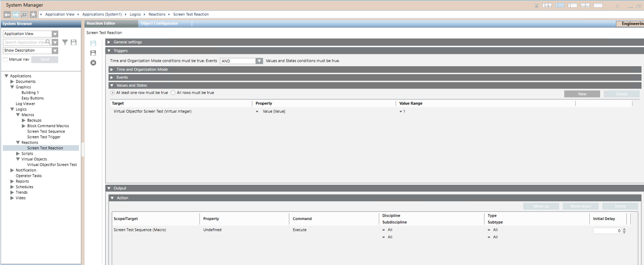Image resolution: width=644 pixels, height=265 pixels.
Task: Click the back navigation arrow
Action: pos(7,14)
